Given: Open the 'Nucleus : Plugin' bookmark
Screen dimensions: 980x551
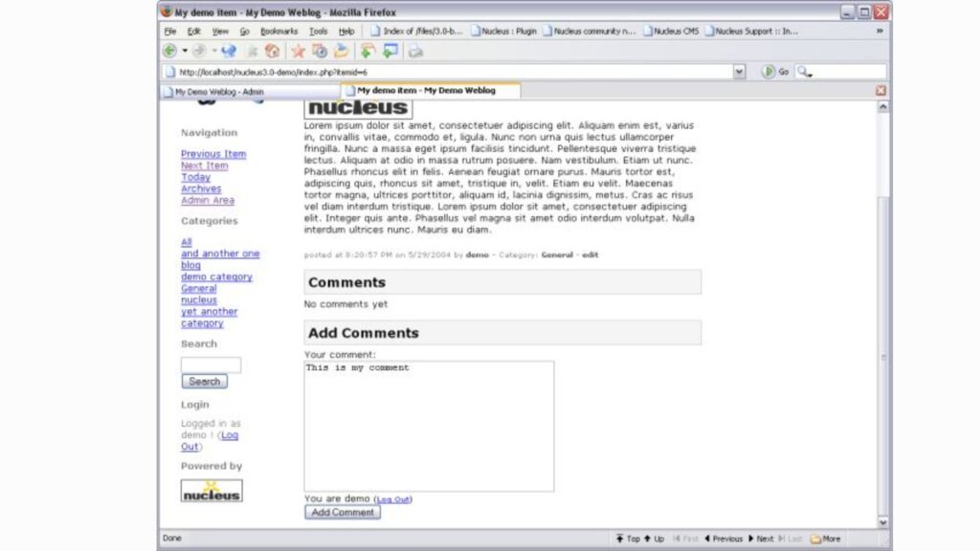Looking at the screenshot, I should 503,31.
